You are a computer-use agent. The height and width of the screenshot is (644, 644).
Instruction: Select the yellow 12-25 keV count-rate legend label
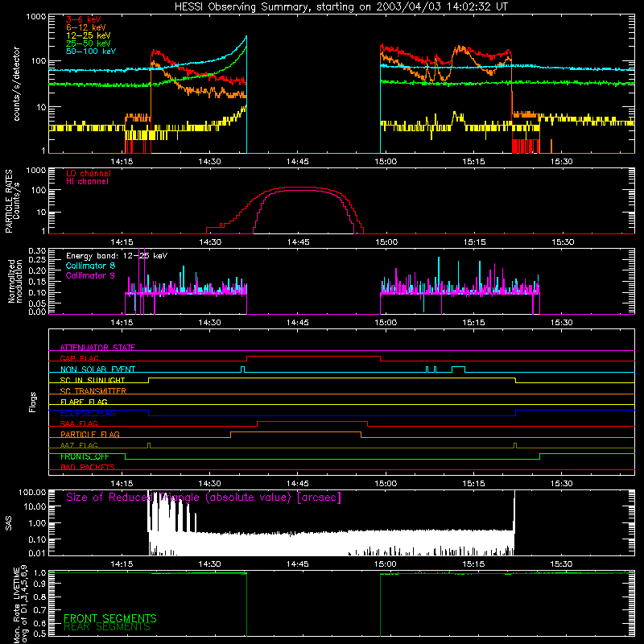[x=89, y=35]
